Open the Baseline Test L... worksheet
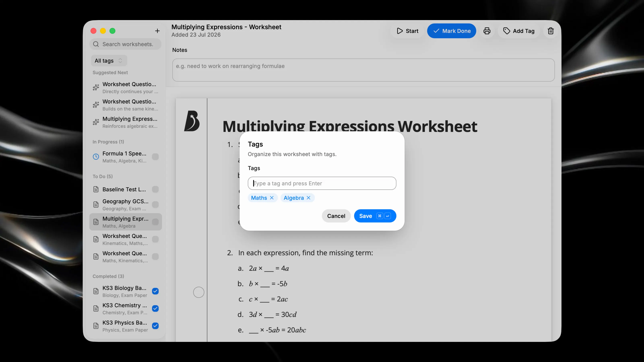644x362 pixels. click(x=126, y=189)
